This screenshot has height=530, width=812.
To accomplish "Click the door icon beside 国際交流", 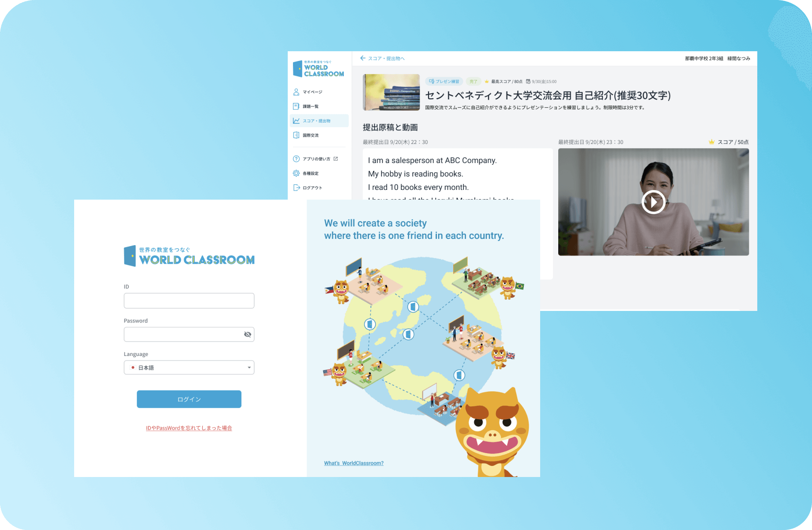I will (x=296, y=135).
